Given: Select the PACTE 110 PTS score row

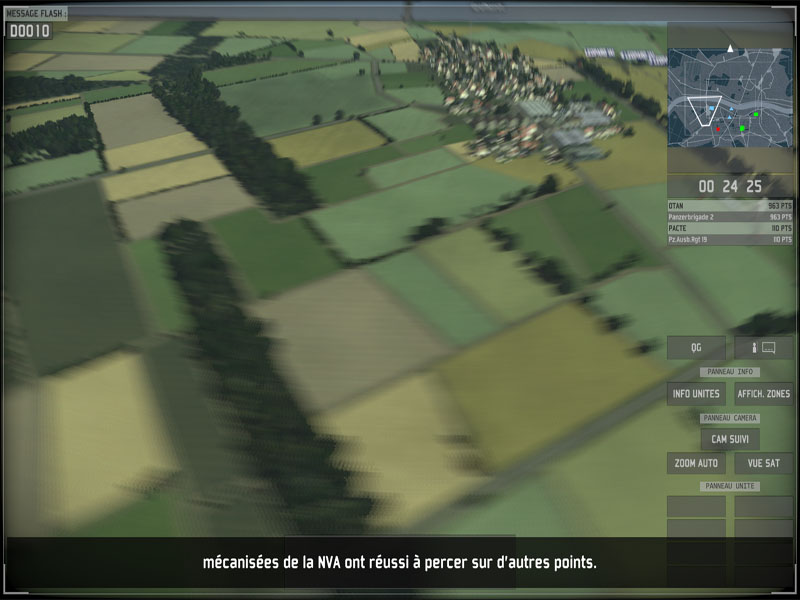Looking at the screenshot, I should pos(730,228).
